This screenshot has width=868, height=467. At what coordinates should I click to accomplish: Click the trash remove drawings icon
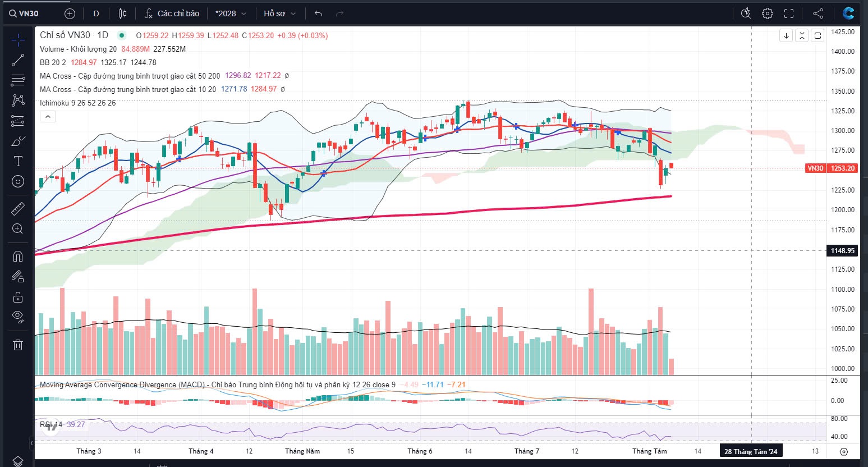tap(18, 345)
